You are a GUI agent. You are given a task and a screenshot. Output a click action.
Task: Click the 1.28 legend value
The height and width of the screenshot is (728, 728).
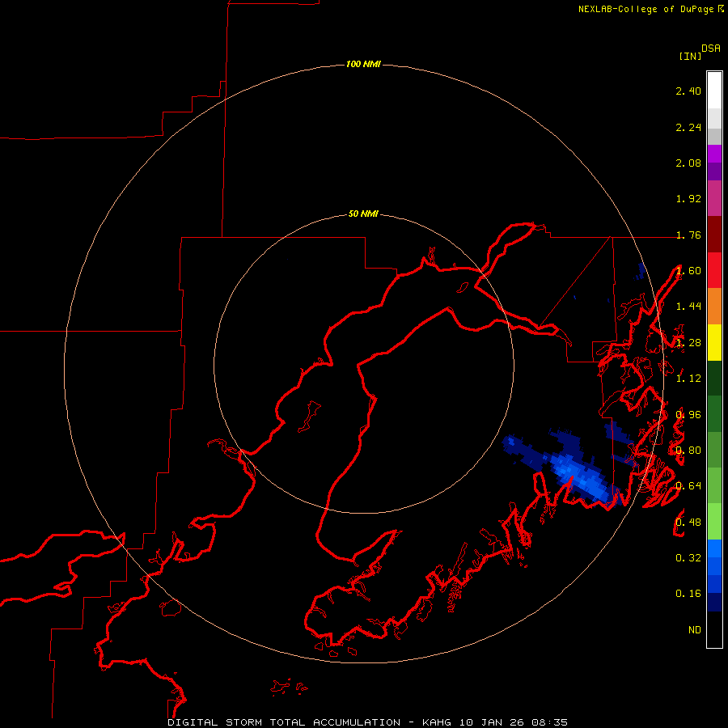click(x=688, y=343)
